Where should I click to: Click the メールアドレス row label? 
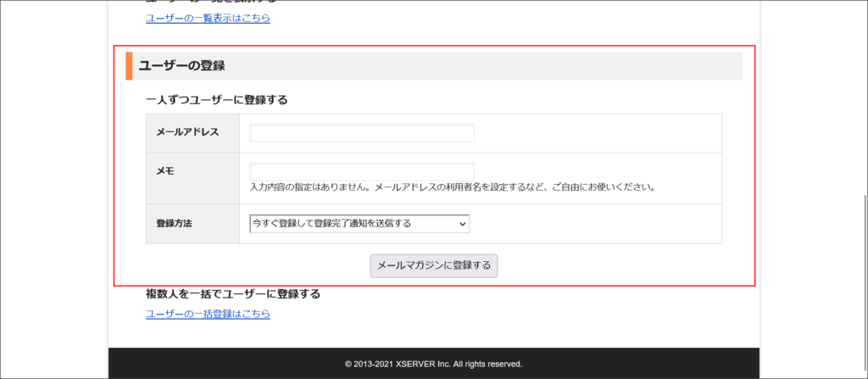pyautogui.click(x=187, y=132)
